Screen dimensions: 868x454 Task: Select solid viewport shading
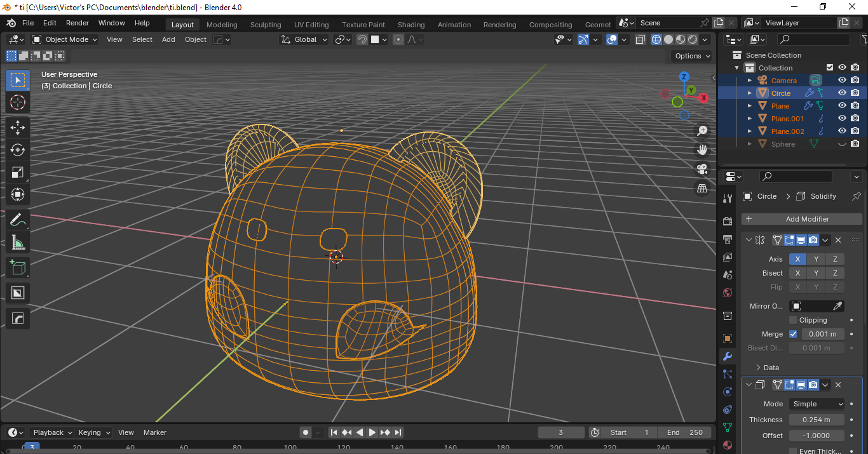668,39
